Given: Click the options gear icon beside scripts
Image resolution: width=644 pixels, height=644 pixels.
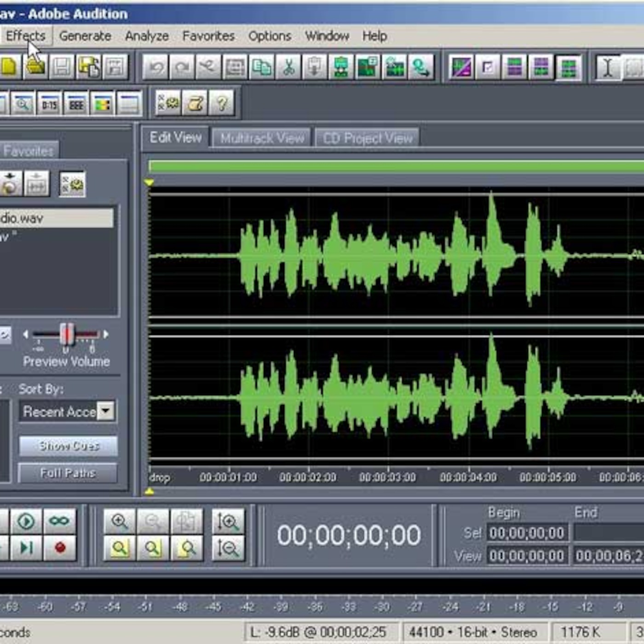Looking at the screenshot, I should [x=168, y=103].
